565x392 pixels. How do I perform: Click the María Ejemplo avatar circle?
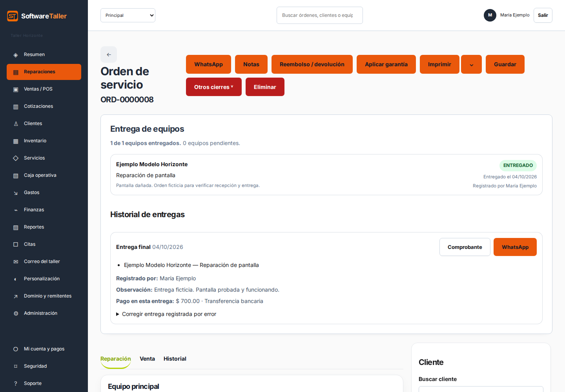(490, 15)
